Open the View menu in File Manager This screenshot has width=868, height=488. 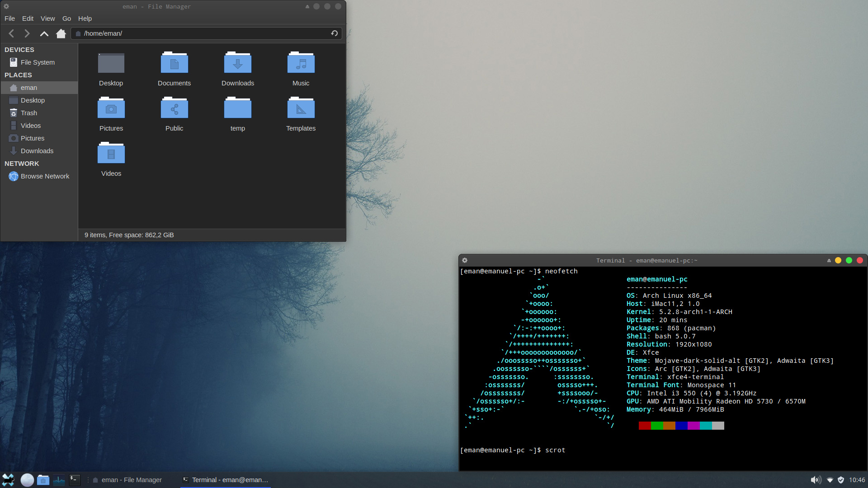(47, 19)
